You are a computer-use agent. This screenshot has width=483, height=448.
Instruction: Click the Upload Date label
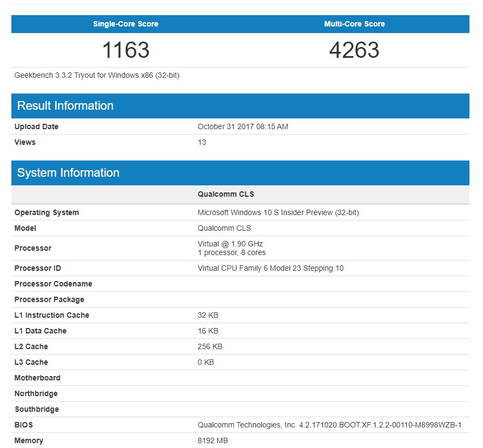pos(36,126)
